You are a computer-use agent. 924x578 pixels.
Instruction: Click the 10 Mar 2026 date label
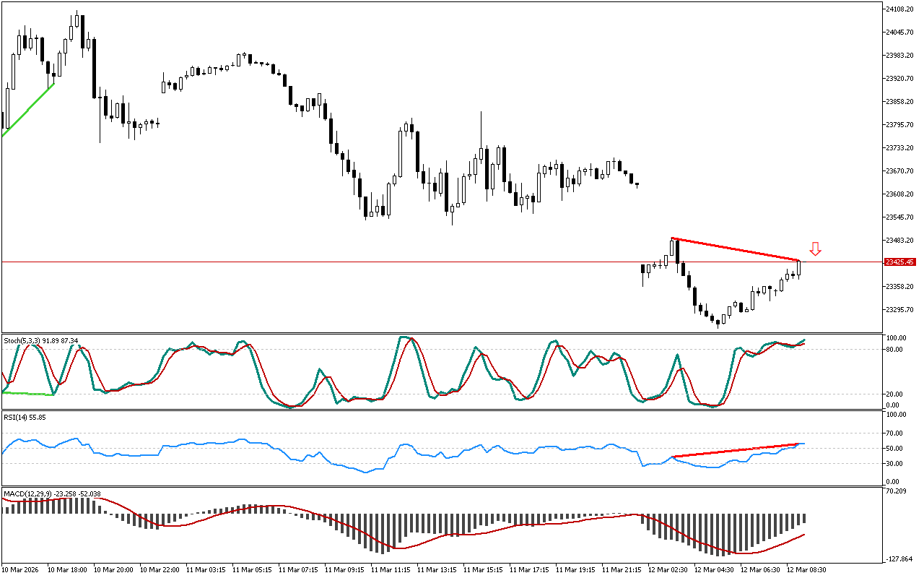pyautogui.click(x=20, y=570)
